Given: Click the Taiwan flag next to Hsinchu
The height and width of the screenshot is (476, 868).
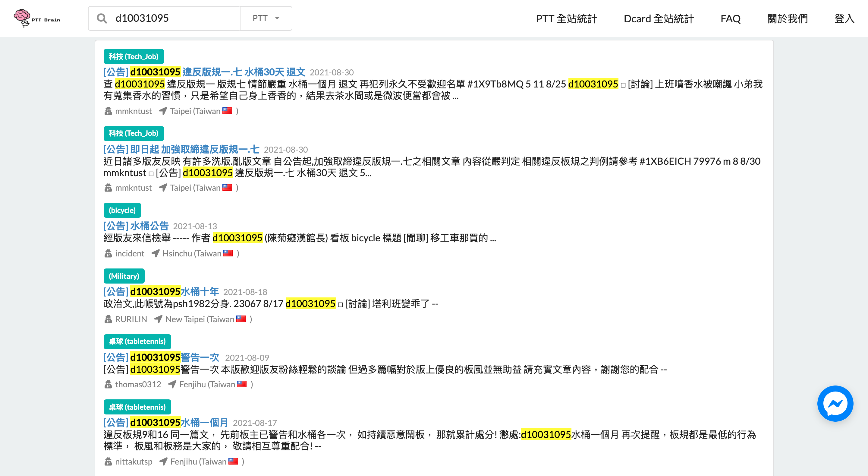Looking at the screenshot, I should pyautogui.click(x=228, y=253).
